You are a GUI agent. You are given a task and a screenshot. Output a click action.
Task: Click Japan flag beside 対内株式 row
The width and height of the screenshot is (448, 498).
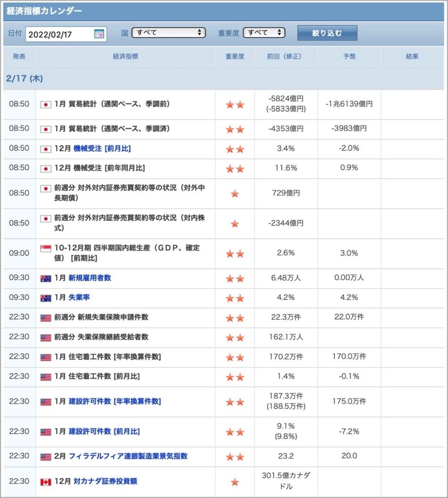click(x=46, y=219)
